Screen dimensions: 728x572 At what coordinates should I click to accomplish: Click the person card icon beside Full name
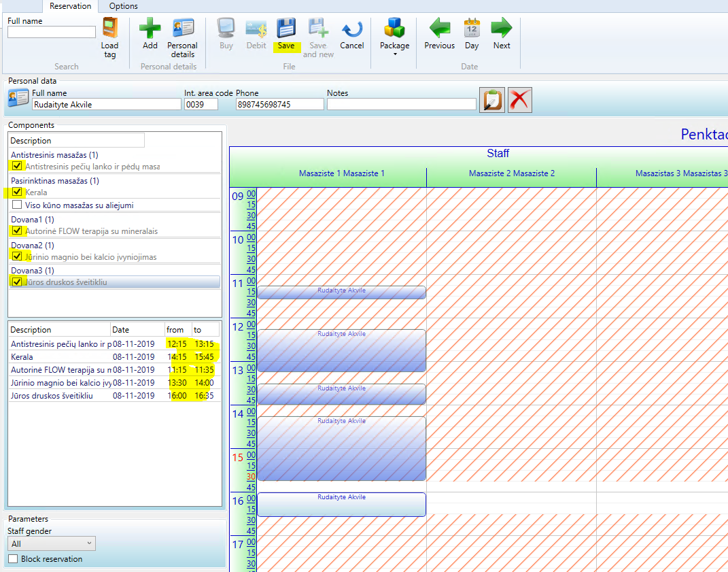pos(18,98)
